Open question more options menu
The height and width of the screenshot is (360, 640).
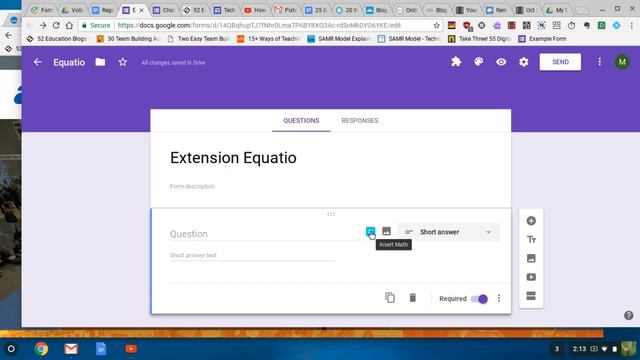click(499, 298)
